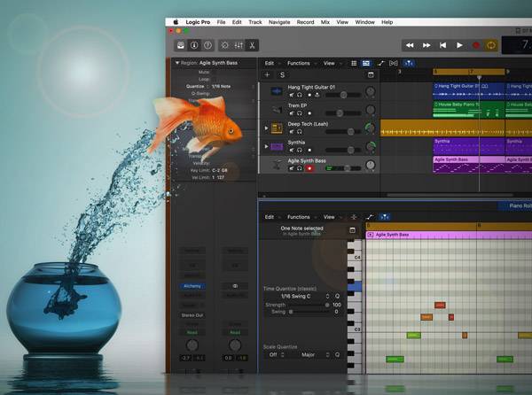Open the Record menu
The width and height of the screenshot is (532, 395).
305,22
